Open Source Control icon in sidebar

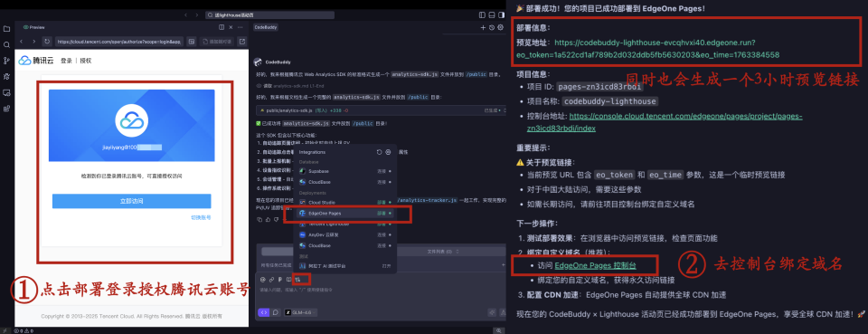click(x=6, y=61)
